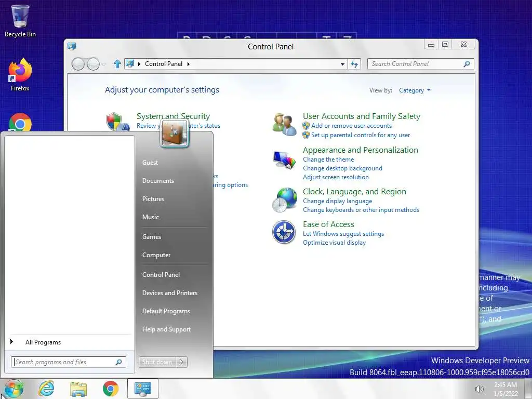This screenshot has width=532, height=399.
Task: Click Set up parental controls for any user
Action: pyautogui.click(x=361, y=135)
